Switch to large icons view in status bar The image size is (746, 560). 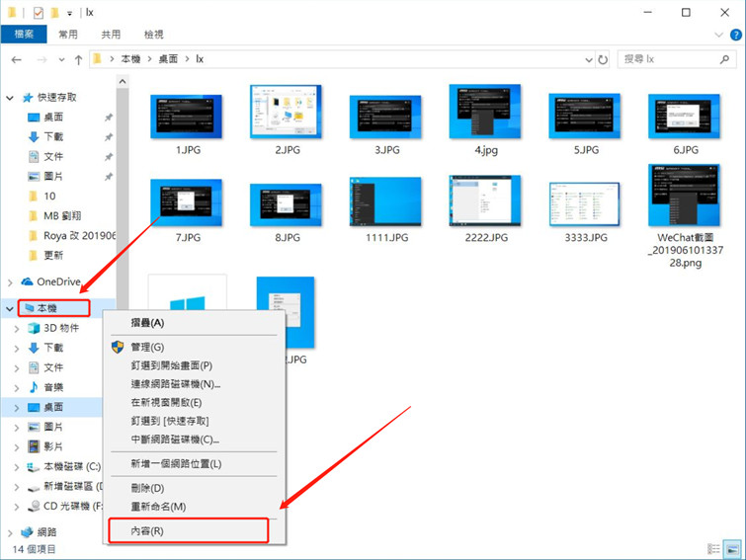[731, 548]
